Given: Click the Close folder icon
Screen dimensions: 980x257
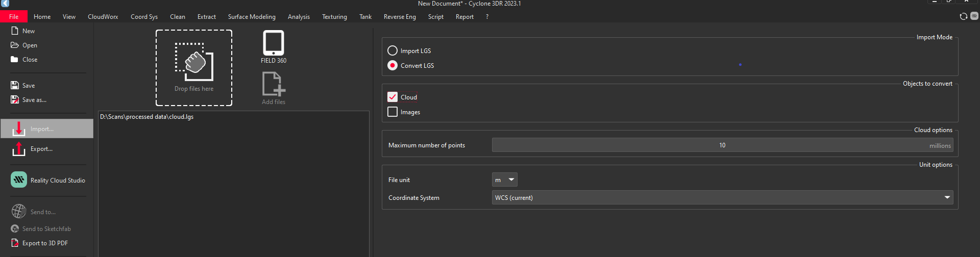Looking at the screenshot, I should click(x=15, y=59).
